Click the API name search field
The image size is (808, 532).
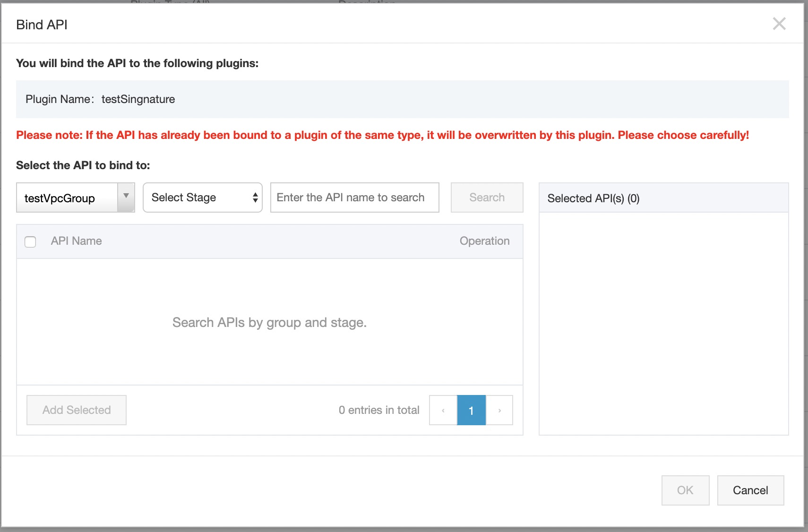[x=354, y=197]
